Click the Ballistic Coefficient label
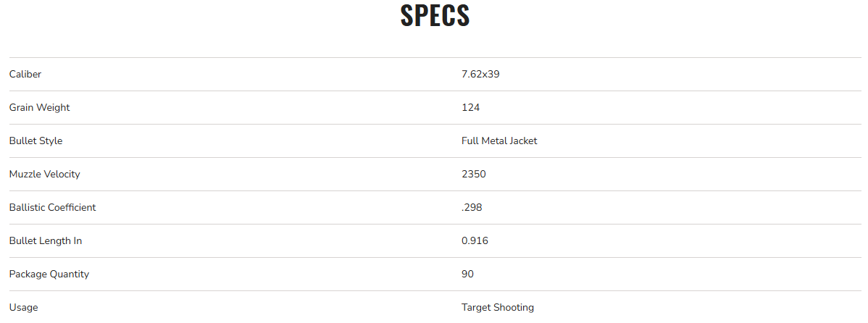Screen dimensions: 868x323 pyautogui.click(x=53, y=207)
